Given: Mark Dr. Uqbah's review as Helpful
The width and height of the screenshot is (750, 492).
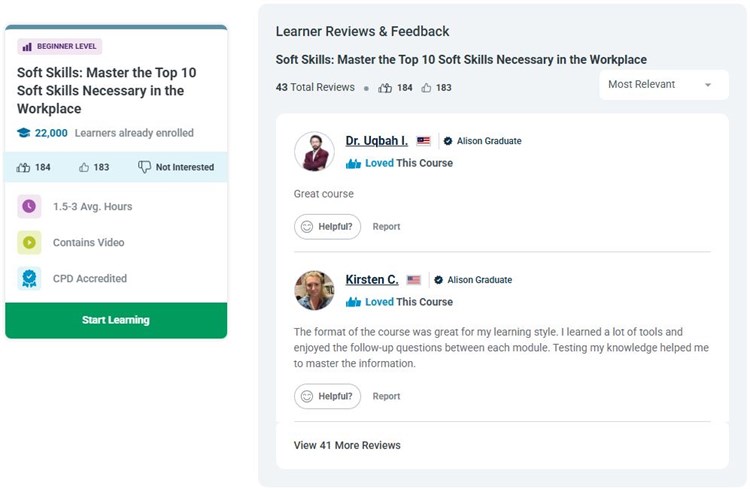Looking at the screenshot, I should coord(327,227).
